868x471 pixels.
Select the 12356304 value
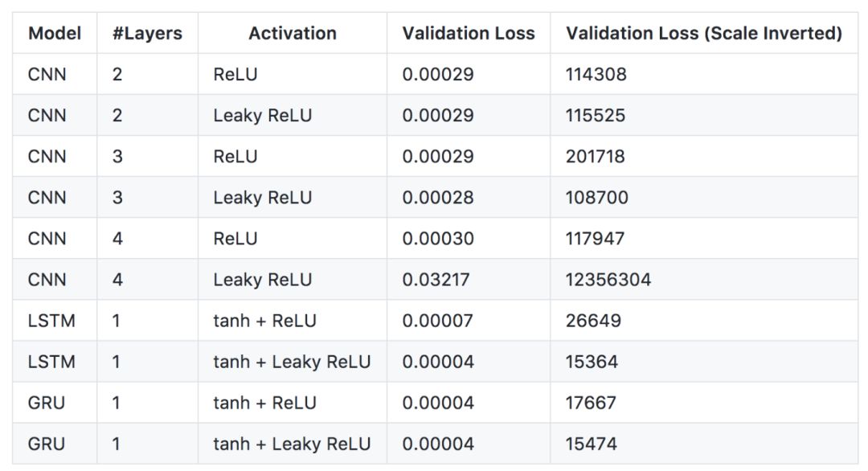608,280
